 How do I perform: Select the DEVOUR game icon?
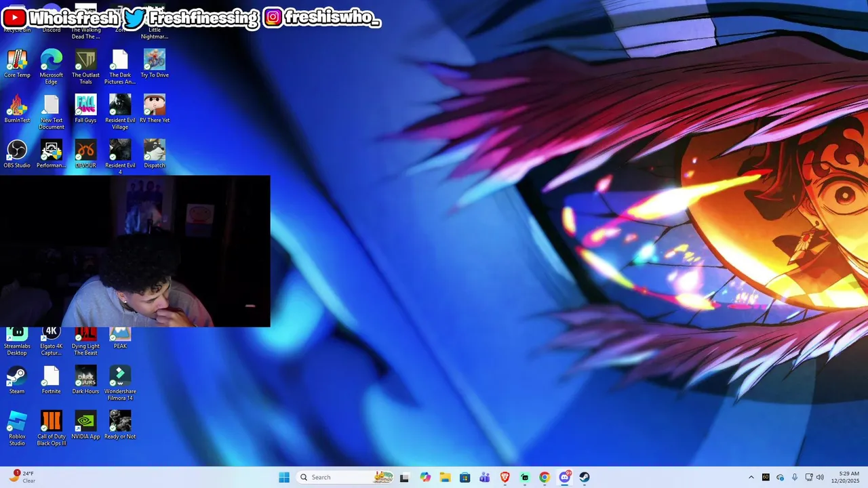pos(85,154)
